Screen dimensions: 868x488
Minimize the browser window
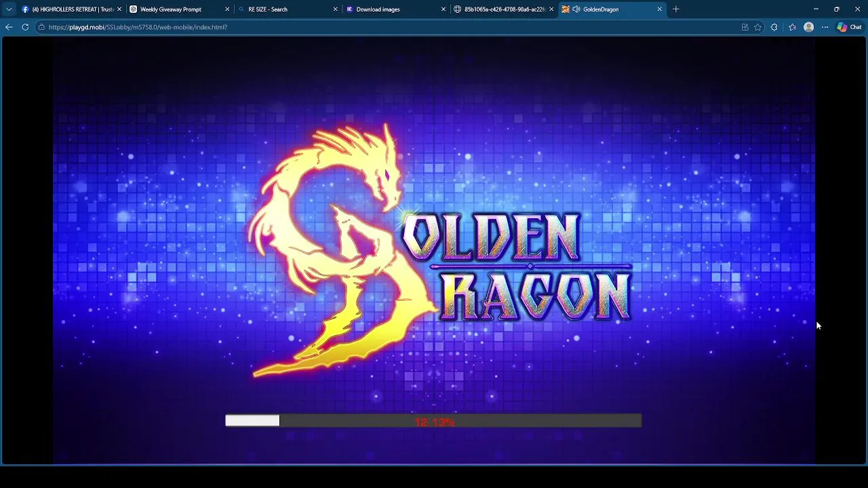816,9
